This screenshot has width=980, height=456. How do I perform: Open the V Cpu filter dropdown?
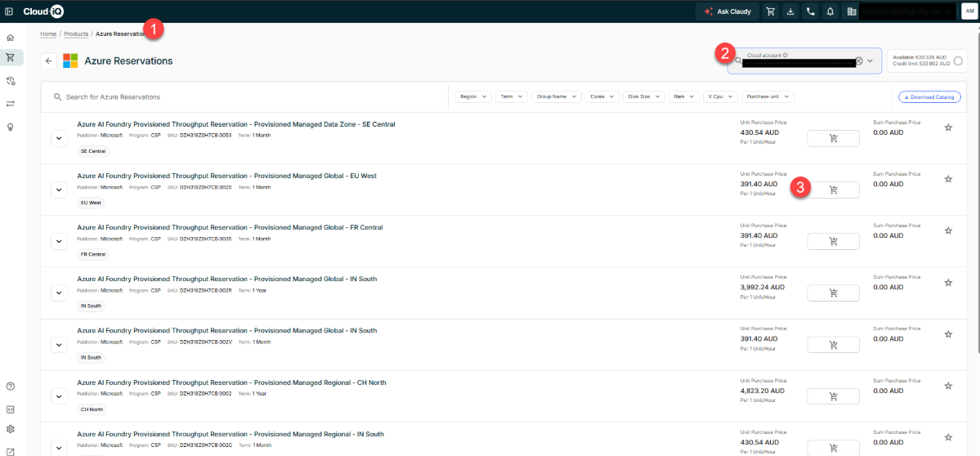click(720, 96)
